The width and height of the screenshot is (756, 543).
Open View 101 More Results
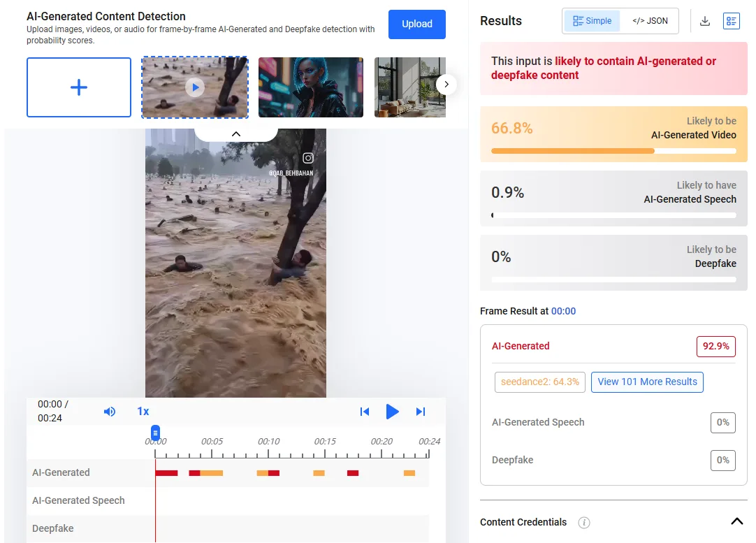(647, 382)
